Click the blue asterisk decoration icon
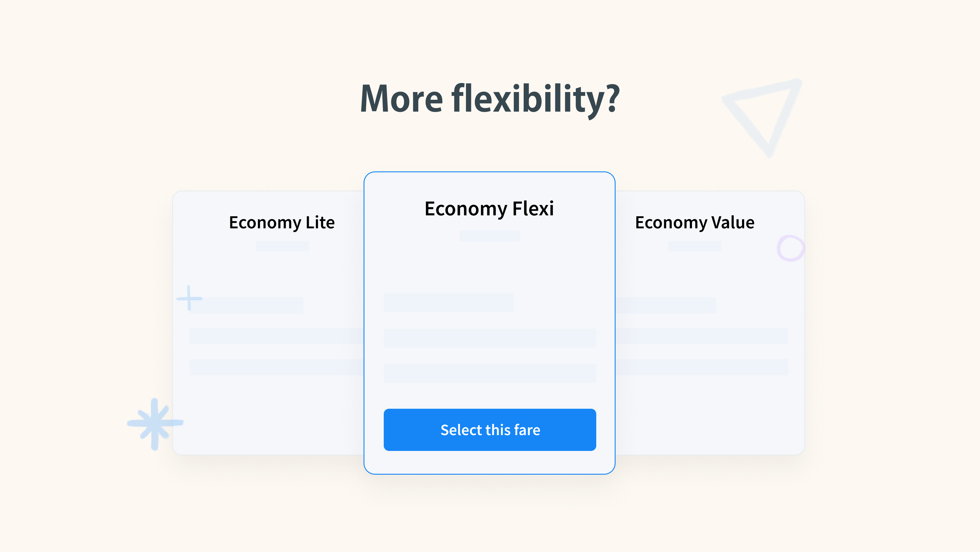The width and height of the screenshot is (980, 552). click(155, 424)
